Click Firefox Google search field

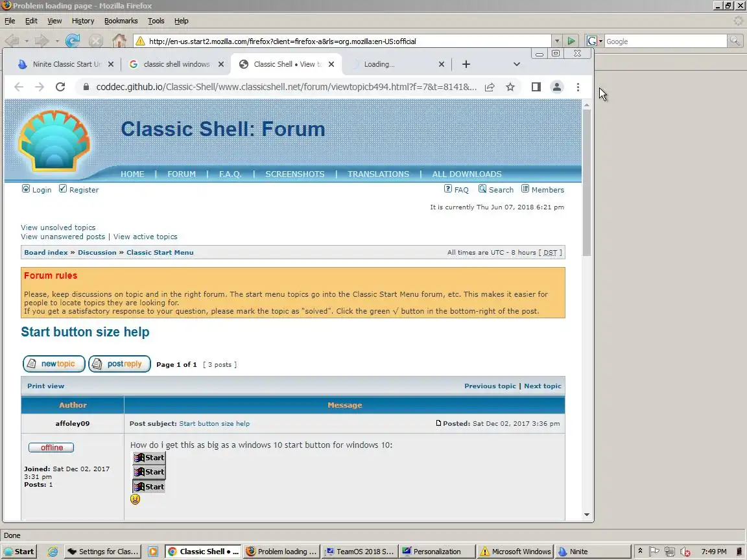[x=665, y=41]
